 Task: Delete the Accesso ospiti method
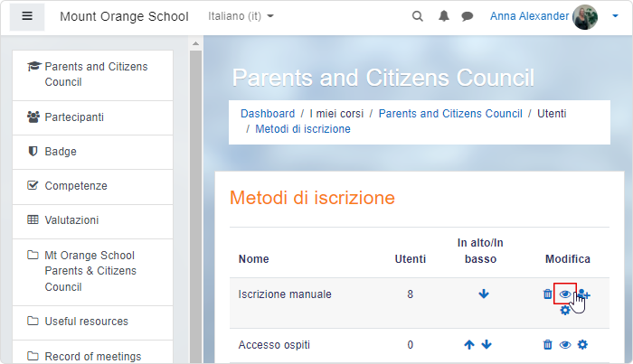[547, 345]
